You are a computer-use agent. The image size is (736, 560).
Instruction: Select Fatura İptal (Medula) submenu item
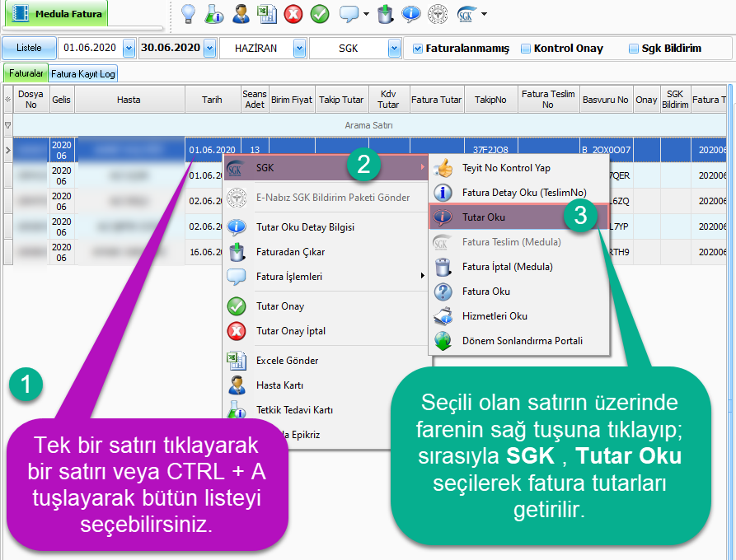click(x=518, y=266)
